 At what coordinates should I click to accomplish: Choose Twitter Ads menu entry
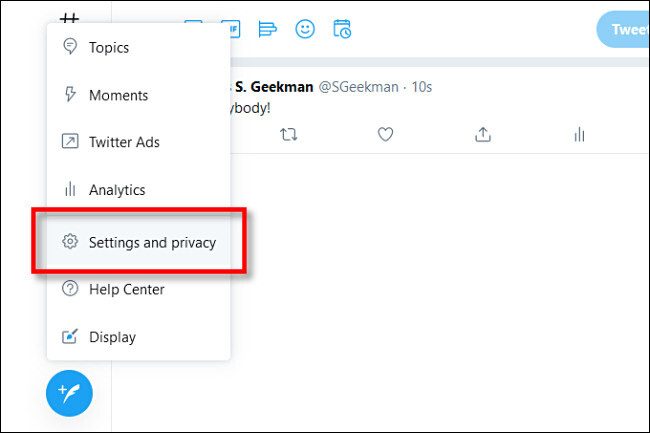click(124, 142)
